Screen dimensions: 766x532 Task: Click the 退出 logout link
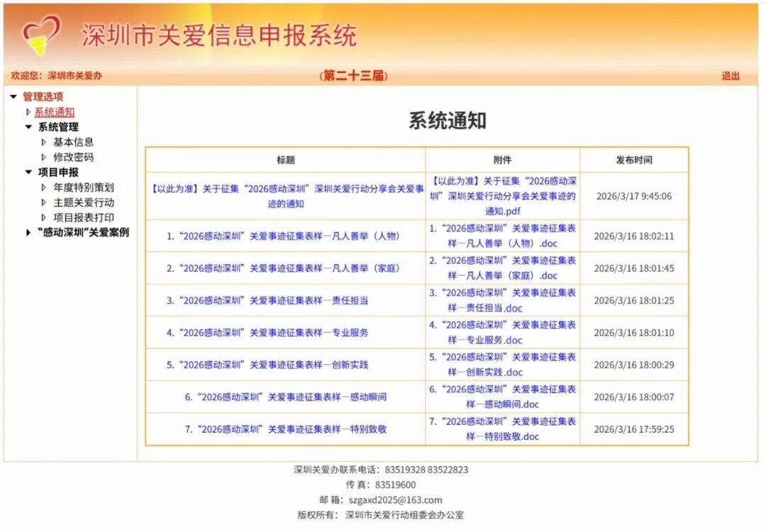(x=731, y=76)
